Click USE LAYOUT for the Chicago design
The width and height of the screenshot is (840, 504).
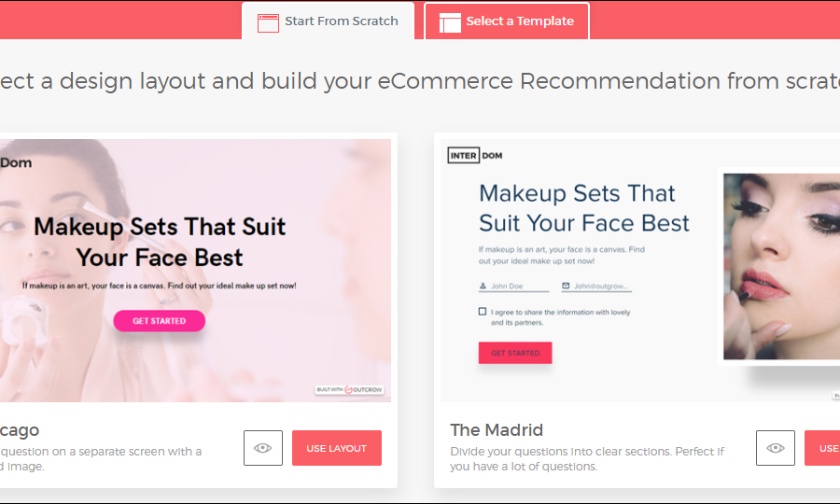coord(336,448)
